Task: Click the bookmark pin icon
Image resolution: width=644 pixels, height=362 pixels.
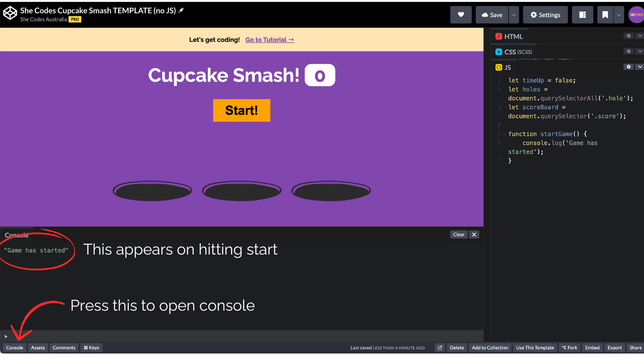Action: pos(605,15)
